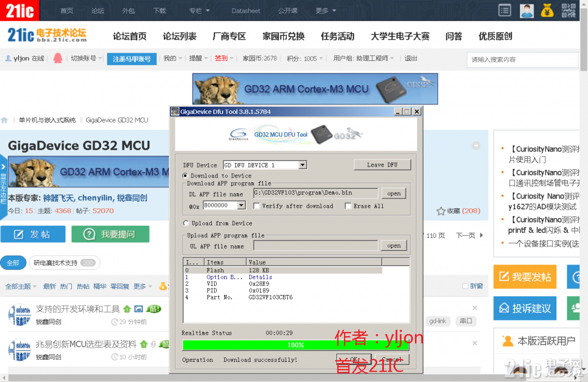Open 大学生电子大赛 in main navigation

[x=400, y=36]
